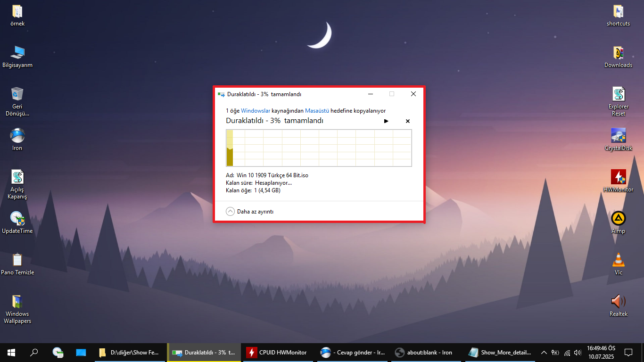The width and height of the screenshot is (644, 362).
Task: Select the Iron browser desktop icon
Action: click(x=17, y=140)
